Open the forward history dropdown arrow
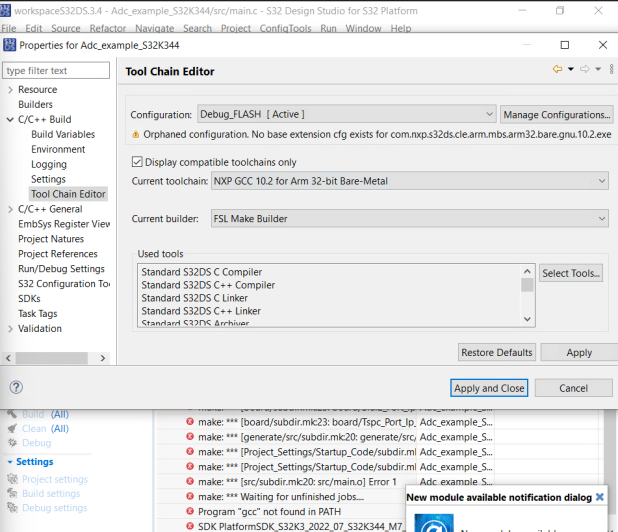The image size is (618, 532). 598,69
